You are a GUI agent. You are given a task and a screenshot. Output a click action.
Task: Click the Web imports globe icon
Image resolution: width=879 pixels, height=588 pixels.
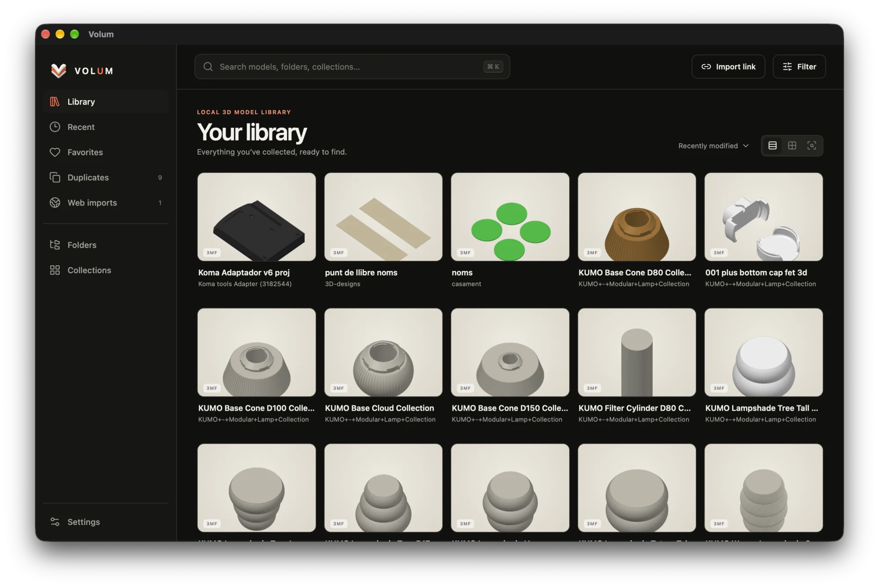pyautogui.click(x=55, y=202)
